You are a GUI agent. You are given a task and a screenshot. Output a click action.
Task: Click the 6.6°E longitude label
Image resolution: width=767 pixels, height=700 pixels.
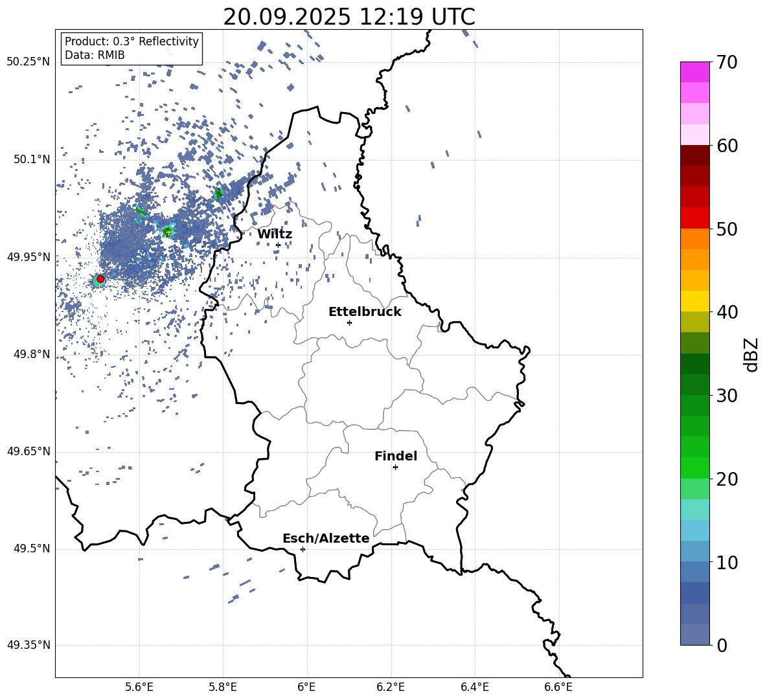[558, 687]
